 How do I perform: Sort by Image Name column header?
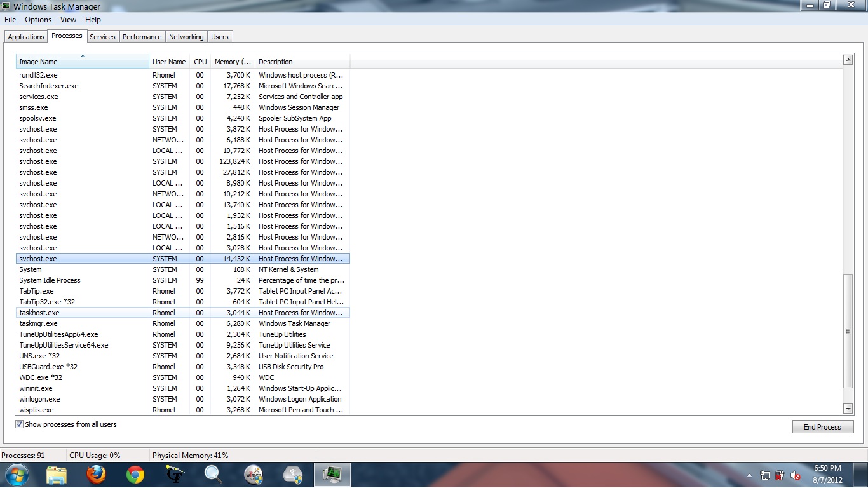(x=82, y=62)
